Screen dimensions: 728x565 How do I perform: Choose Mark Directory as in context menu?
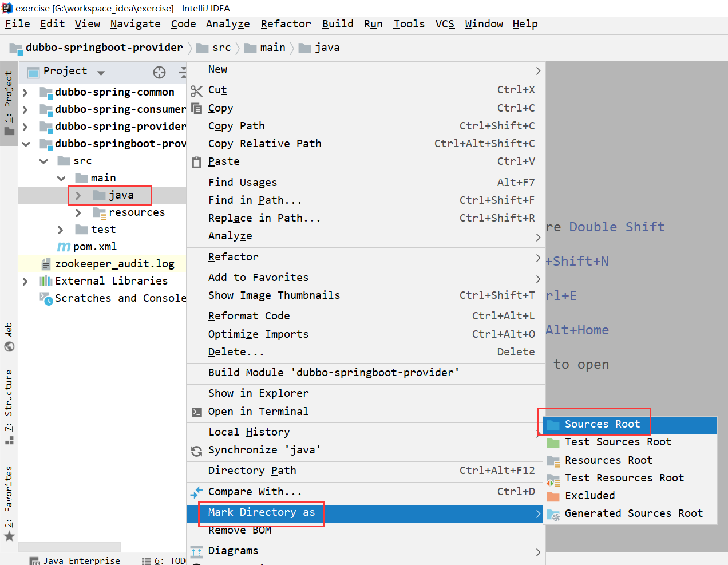click(366, 513)
